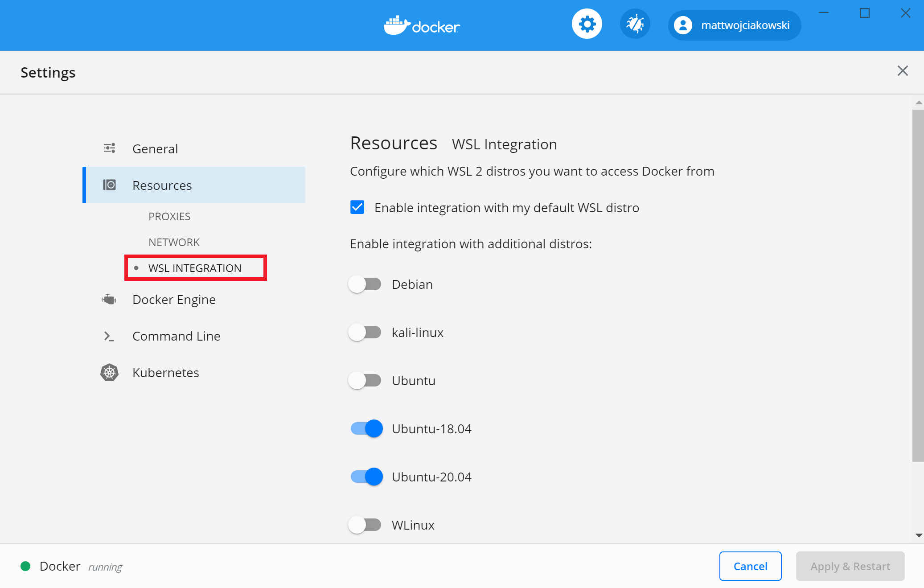Click the bug/feedback icon in toolbar

click(x=634, y=25)
